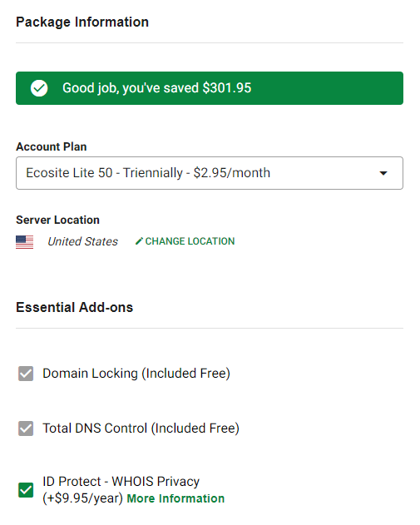Click the United States flag icon
The image size is (420, 525).
coord(25,242)
